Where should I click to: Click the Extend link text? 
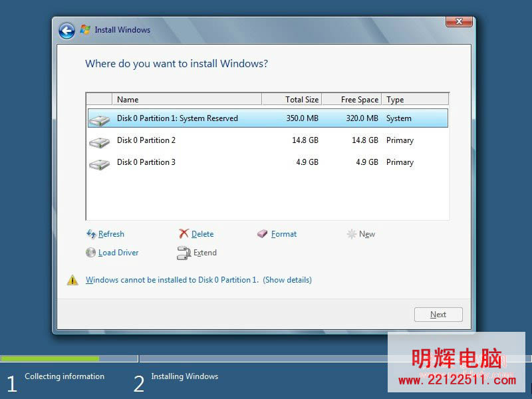205,253
